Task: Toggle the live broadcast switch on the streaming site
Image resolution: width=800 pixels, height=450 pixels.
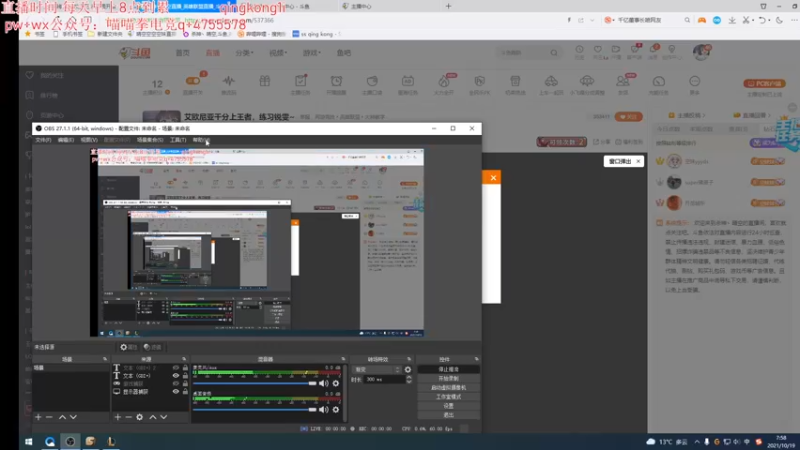Action: (193, 81)
